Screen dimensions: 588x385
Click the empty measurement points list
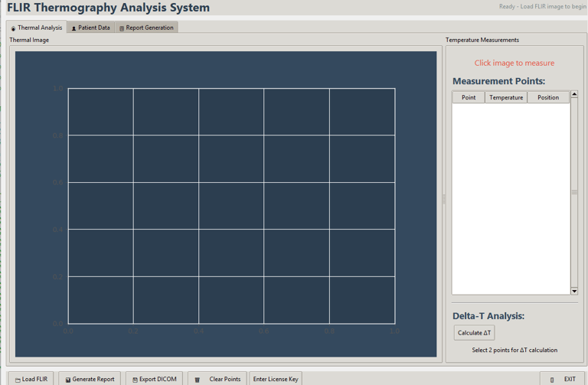pyautogui.click(x=511, y=199)
